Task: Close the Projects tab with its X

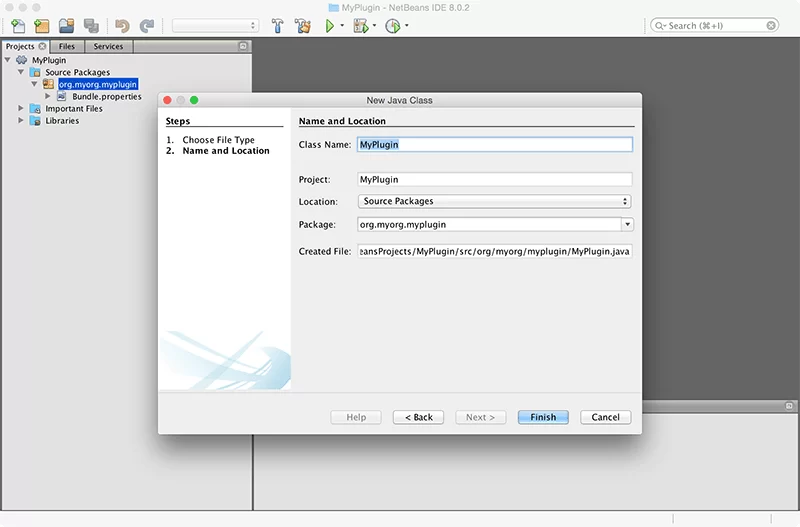Action: pyautogui.click(x=42, y=46)
